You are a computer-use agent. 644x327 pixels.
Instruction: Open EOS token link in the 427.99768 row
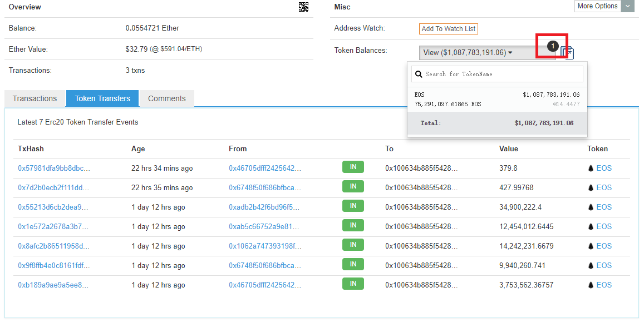click(x=604, y=187)
